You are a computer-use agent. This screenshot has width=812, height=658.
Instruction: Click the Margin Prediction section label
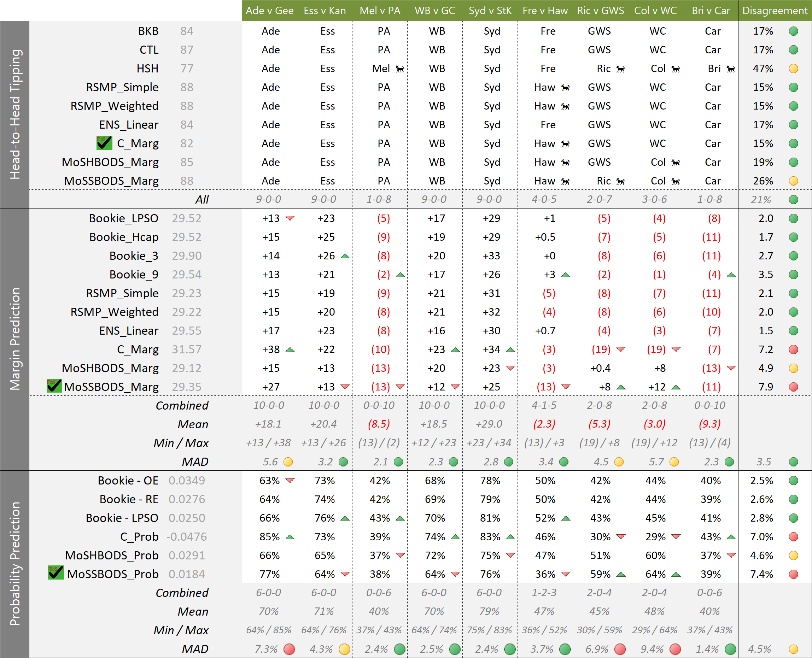pyautogui.click(x=15, y=339)
